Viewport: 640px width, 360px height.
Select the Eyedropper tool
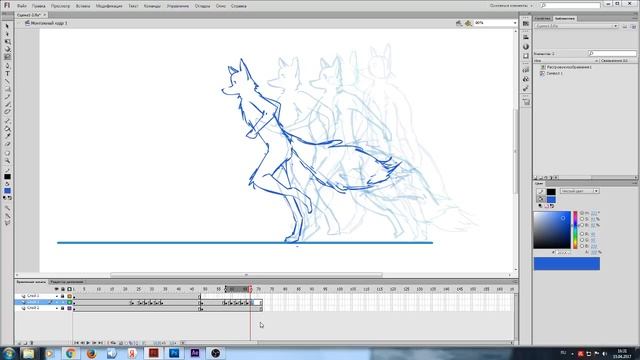[7, 136]
